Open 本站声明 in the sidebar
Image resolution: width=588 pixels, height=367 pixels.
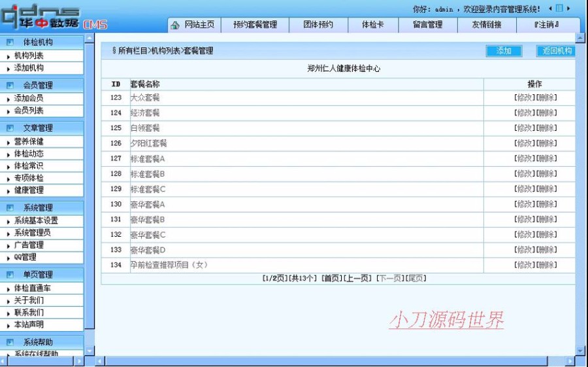pos(29,324)
